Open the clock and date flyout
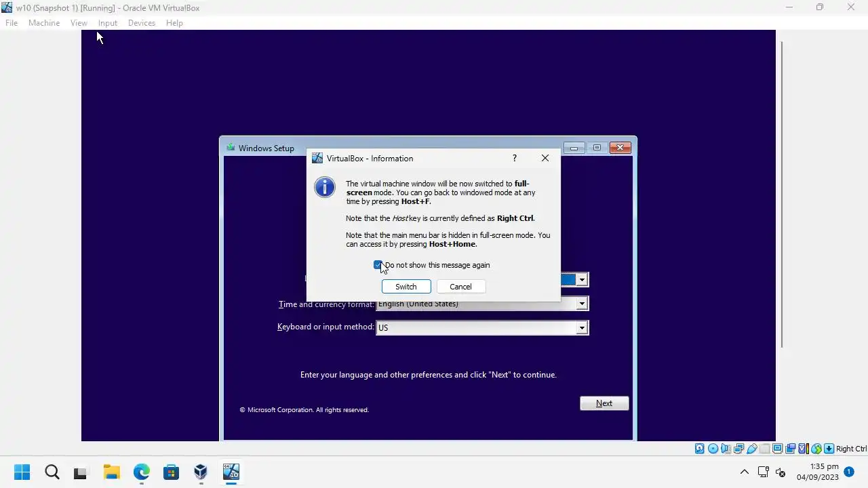 pos(817,472)
